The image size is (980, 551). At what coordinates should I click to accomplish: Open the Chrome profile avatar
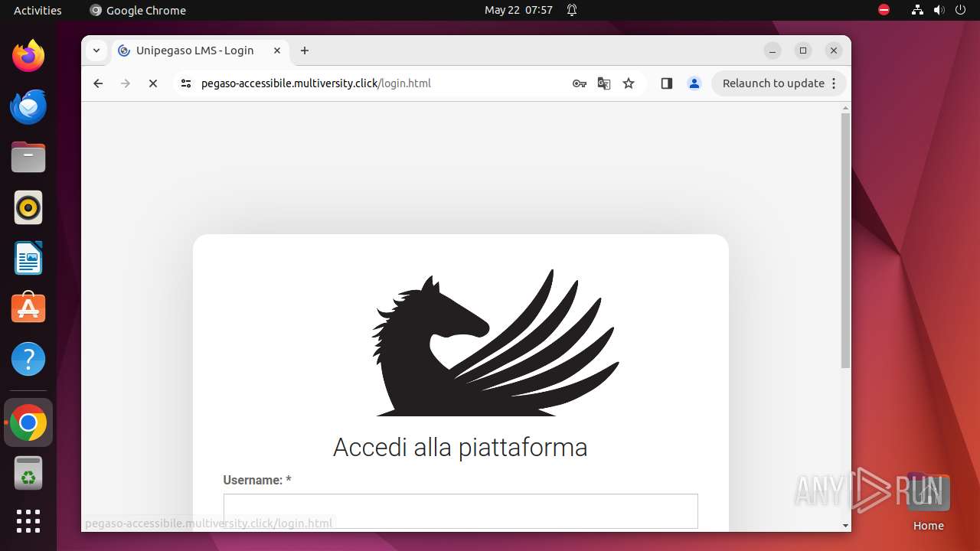(x=694, y=83)
